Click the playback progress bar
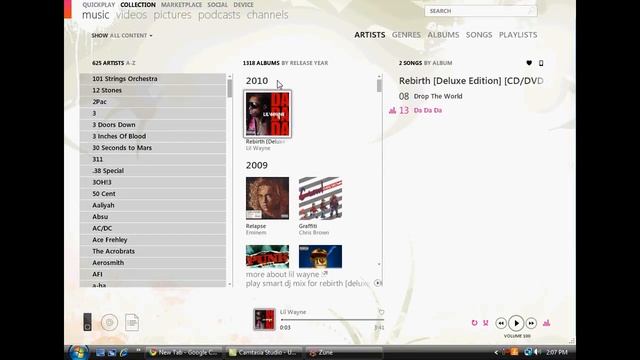 (332, 320)
